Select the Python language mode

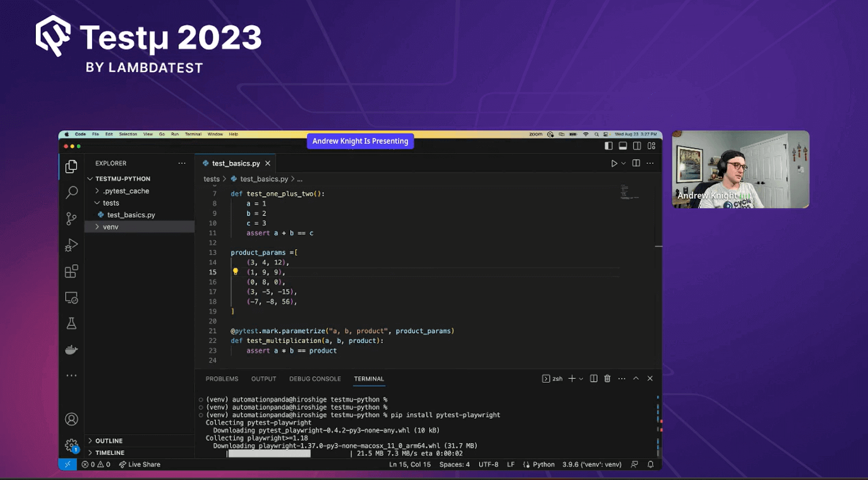coord(544,464)
